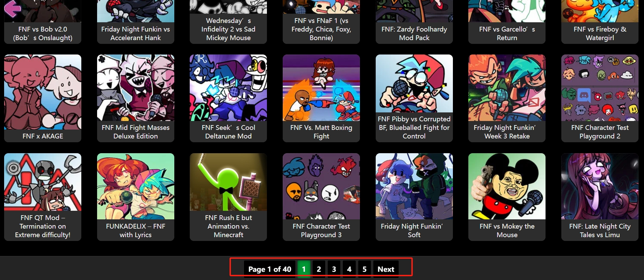Navigate to page 4
The width and height of the screenshot is (644, 280).
349,269
